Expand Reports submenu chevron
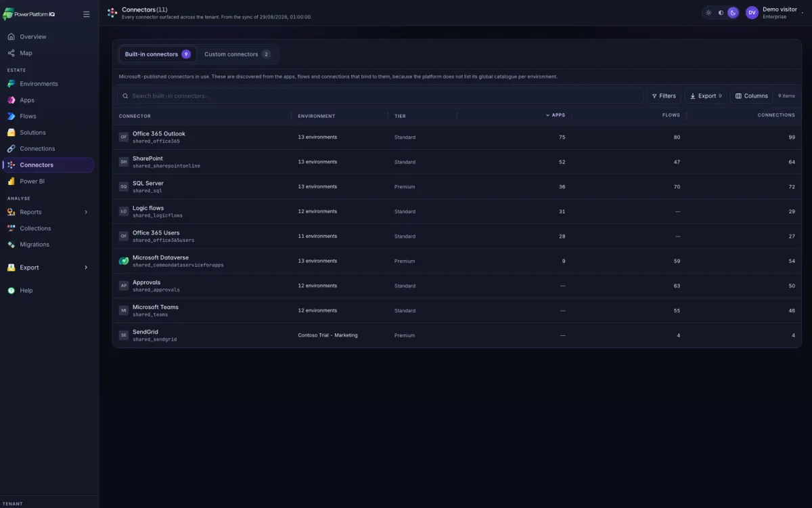This screenshot has height=508, width=812. tap(86, 212)
